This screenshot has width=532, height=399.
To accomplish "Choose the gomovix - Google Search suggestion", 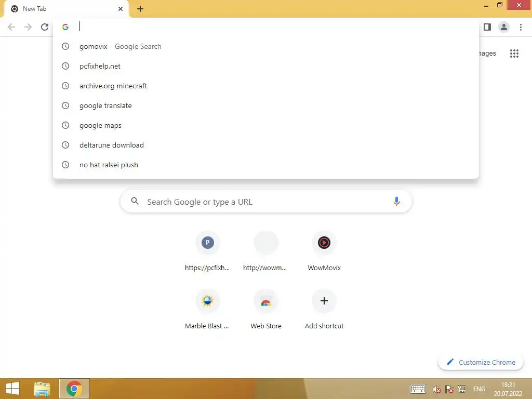I will click(x=266, y=46).
